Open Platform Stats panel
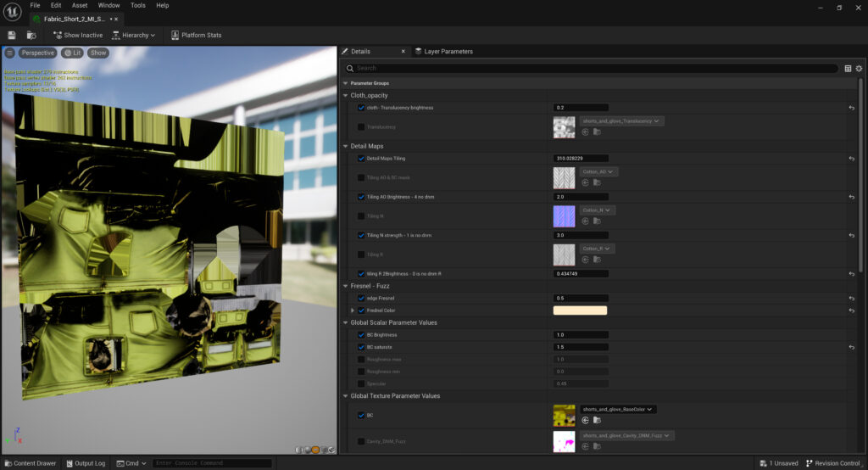The width and height of the screenshot is (868, 470). (196, 35)
